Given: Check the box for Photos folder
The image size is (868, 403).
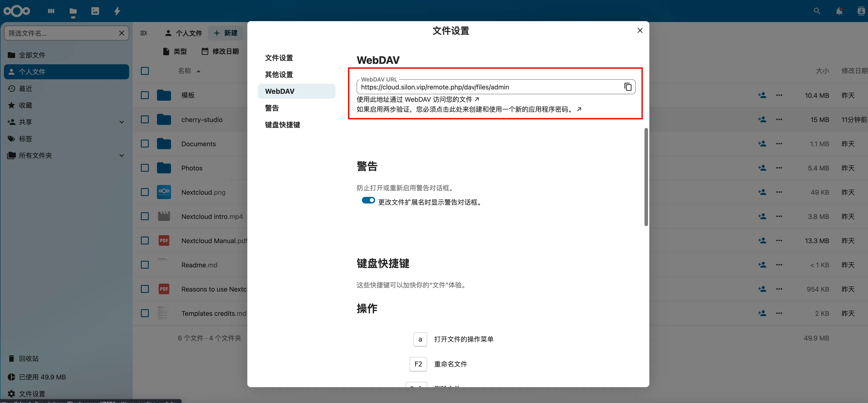Looking at the screenshot, I should [x=145, y=168].
